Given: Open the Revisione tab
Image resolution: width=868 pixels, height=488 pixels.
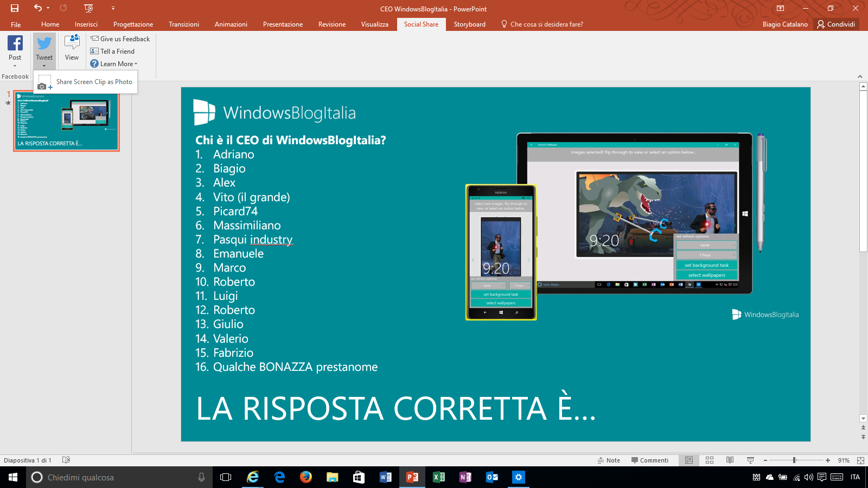Looking at the screenshot, I should click(332, 24).
